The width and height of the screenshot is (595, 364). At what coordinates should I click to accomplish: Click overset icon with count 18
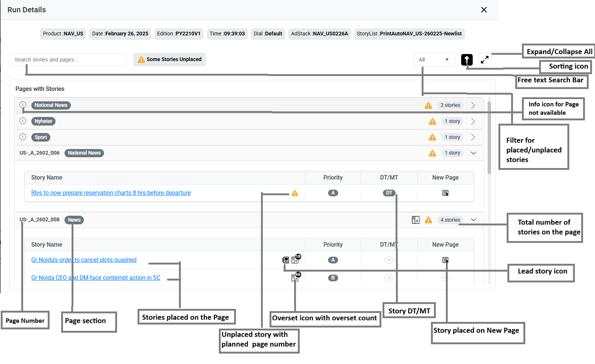click(x=295, y=259)
